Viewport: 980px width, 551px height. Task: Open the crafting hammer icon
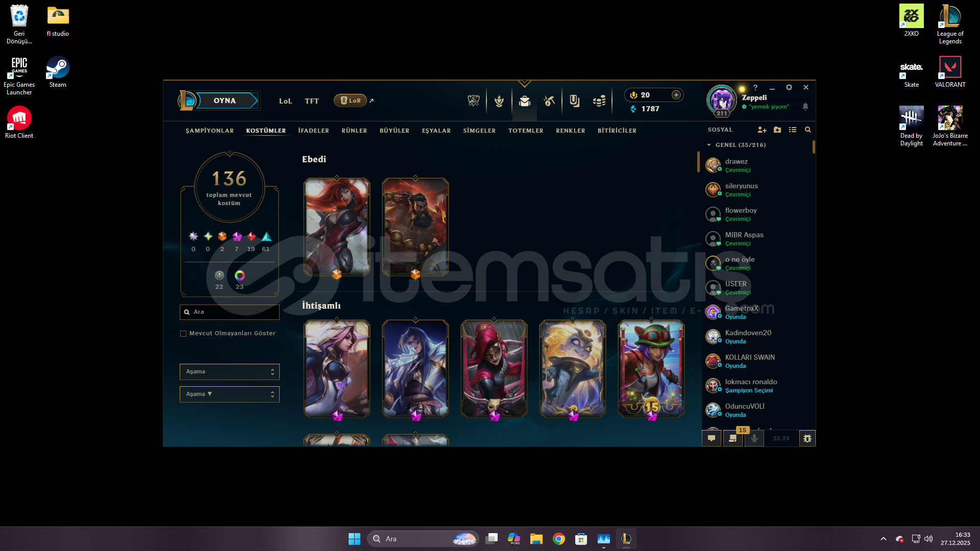coord(549,101)
